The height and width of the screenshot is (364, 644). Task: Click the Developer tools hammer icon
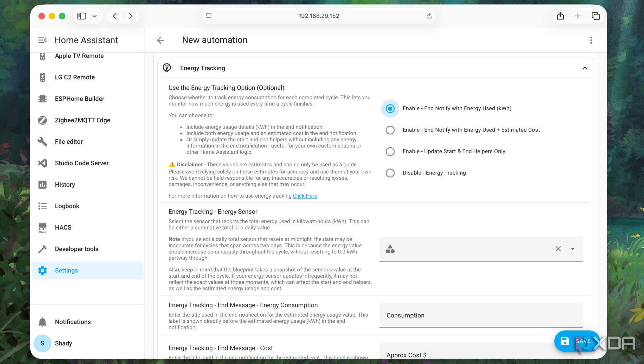pyautogui.click(x=42, y=249)
